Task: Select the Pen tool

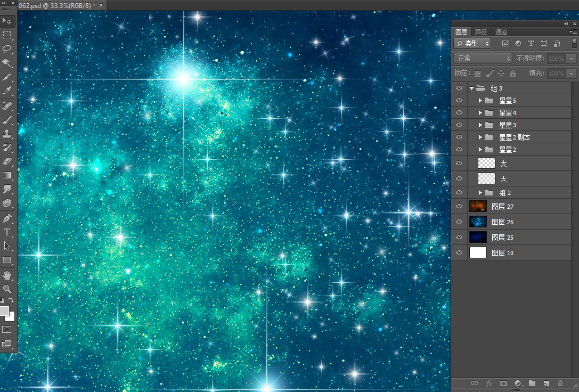Action: pos(7,218)
